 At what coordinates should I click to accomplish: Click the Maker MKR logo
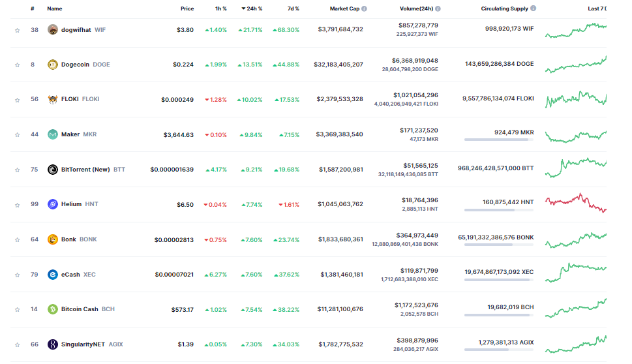coord(52,134)
